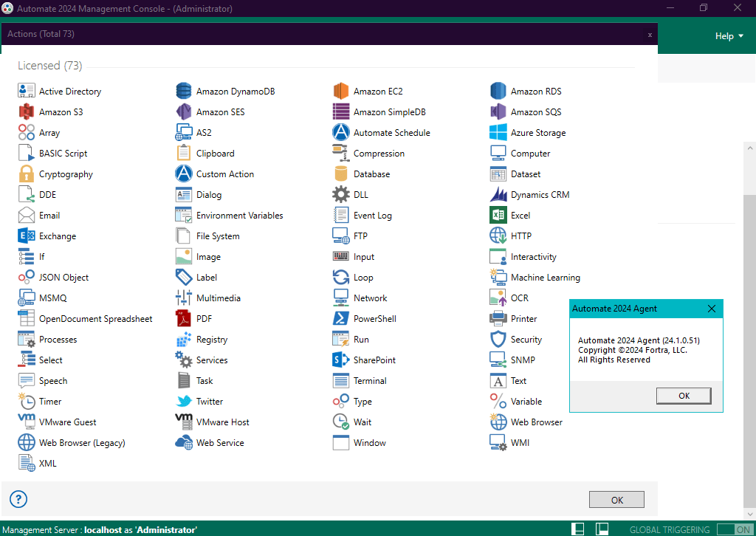Select the Custom Action icon
The height and width of the screenshot is (536, 756).
click(184, 173)
